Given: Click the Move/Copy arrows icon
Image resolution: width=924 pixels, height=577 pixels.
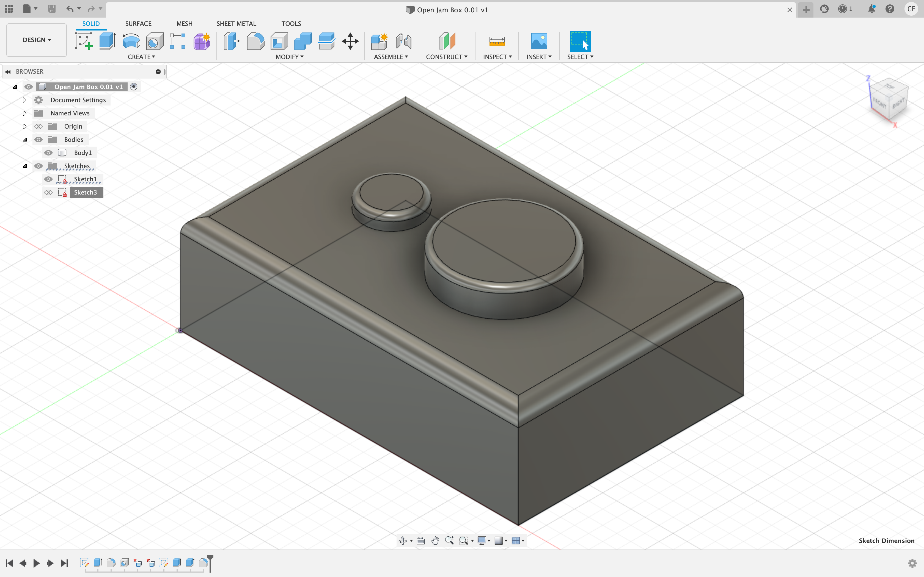Looking at the screenshot, I should pyautogui.click(x=350, y=41).
